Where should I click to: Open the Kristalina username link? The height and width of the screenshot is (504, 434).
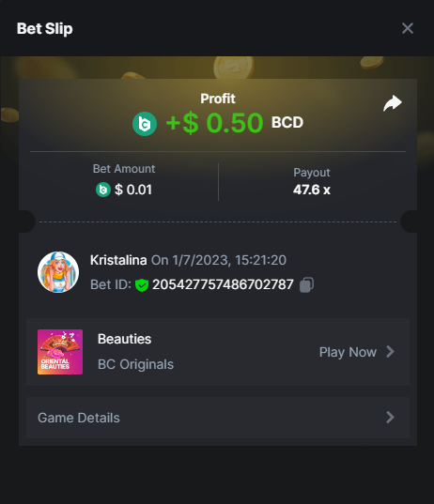tap(118, 260)
